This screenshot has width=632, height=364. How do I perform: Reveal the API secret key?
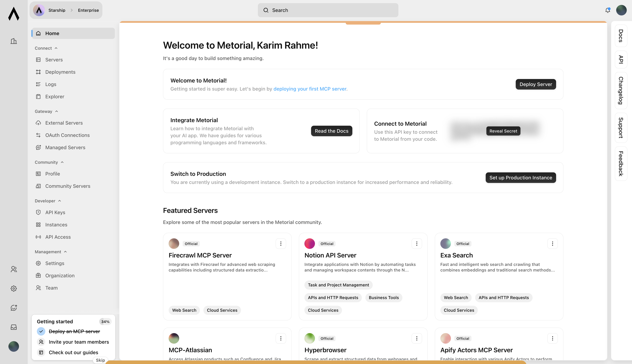coord(503,131)
